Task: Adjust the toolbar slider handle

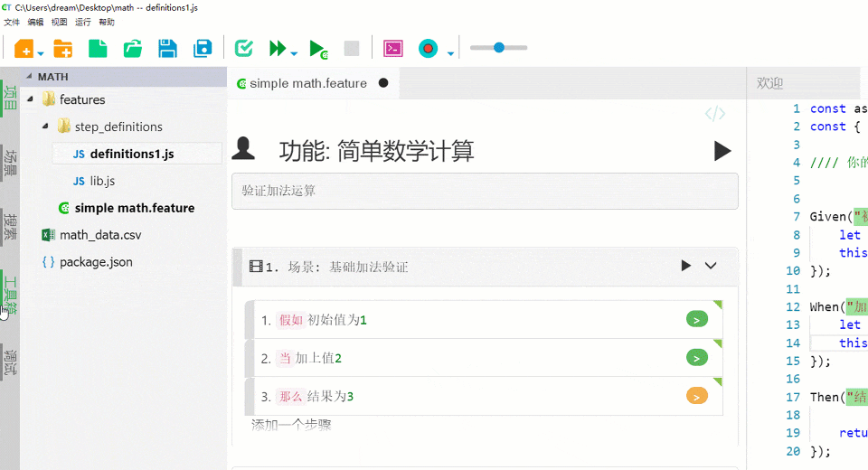Action: (498, 48)
